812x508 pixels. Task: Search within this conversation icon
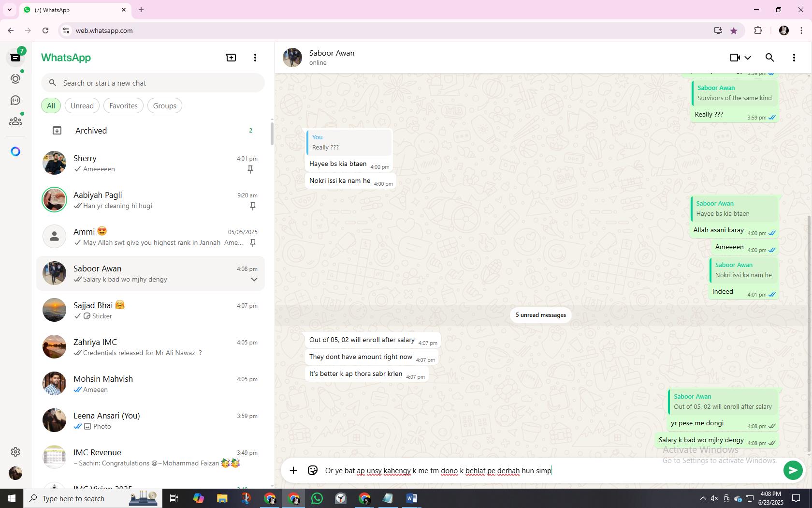770,58
